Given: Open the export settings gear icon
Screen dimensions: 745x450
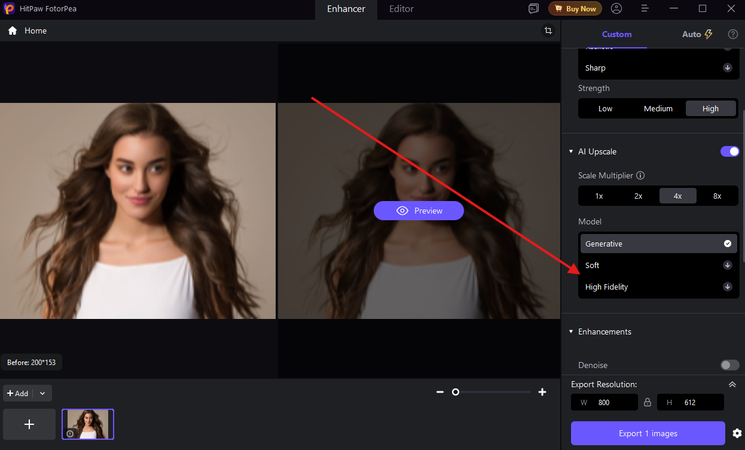Looking at the screenshot, I should tap(737, 433).
